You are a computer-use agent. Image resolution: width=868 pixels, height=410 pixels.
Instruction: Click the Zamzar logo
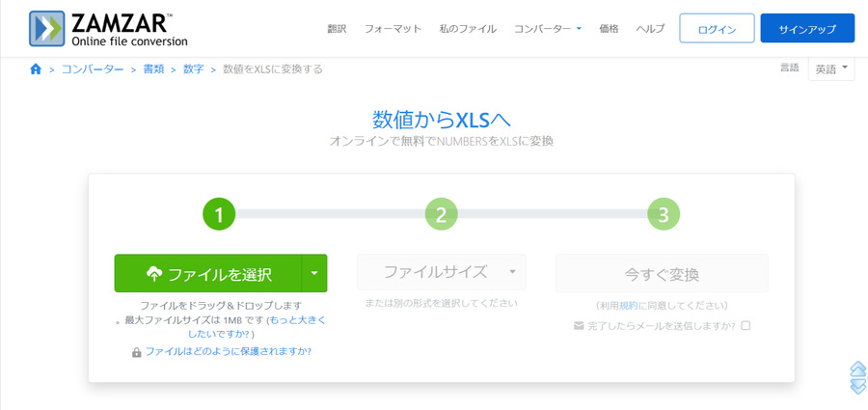(108, 29)
